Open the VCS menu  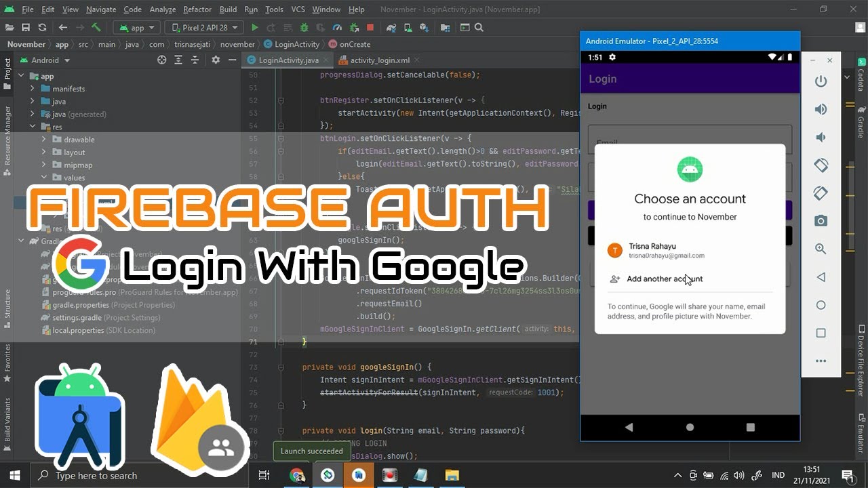click(x=298, y=9)
